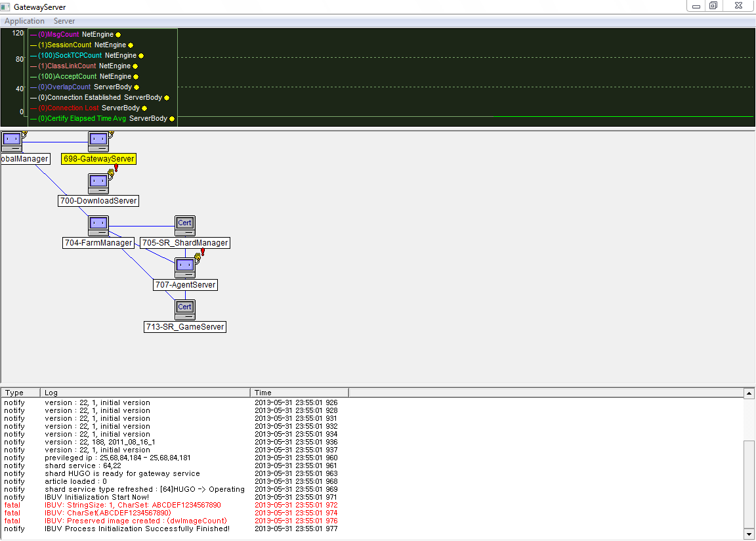Screen dimensions: 756x541
Task: Click the Log column header
Action: (x=144, y=393)
